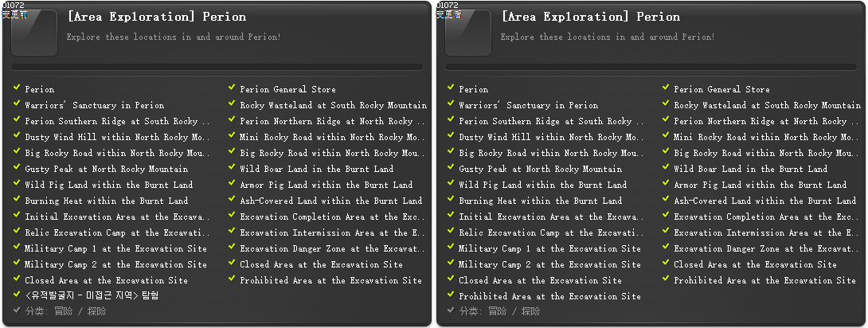Click checkmark next to Perion General Store in 变更前 panel
868x328 pixels.
[232, 88]
